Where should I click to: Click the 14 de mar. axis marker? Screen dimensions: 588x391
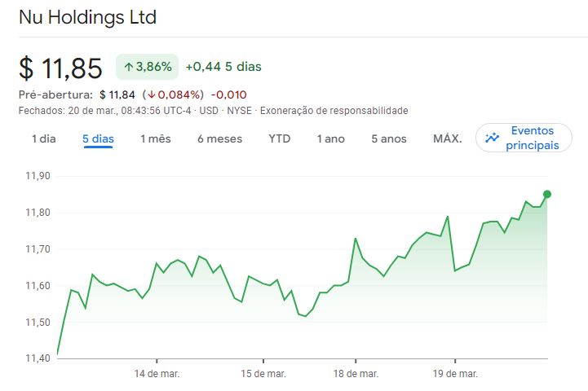(x=157, y=374)
